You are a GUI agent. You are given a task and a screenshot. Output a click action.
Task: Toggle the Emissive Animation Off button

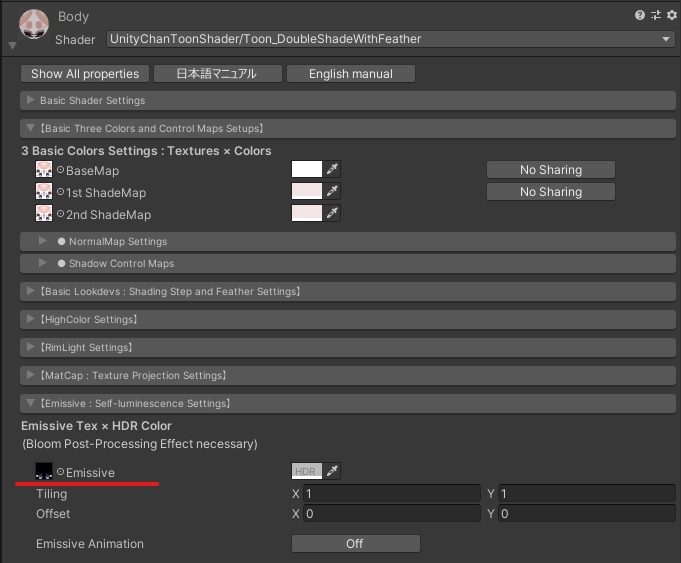point(355,544)
